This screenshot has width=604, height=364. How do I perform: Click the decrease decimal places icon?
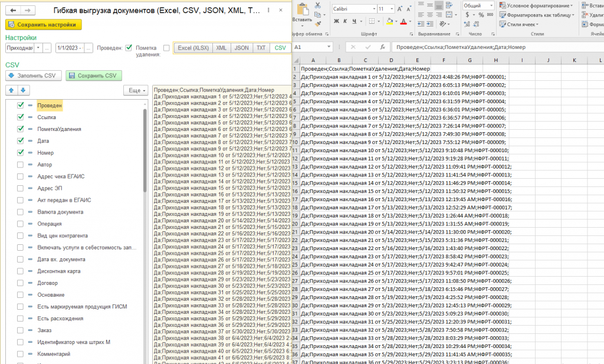476,24
